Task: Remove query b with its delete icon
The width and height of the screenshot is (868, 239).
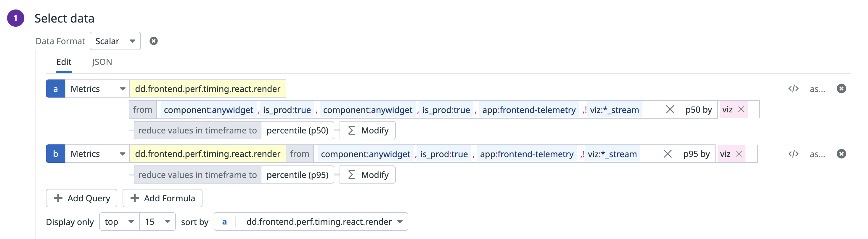Action: point(841,154)
